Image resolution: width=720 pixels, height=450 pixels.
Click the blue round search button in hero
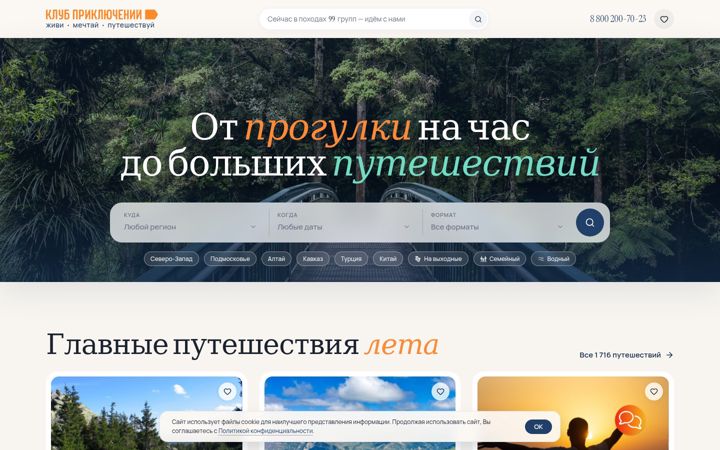coord(590,223)
